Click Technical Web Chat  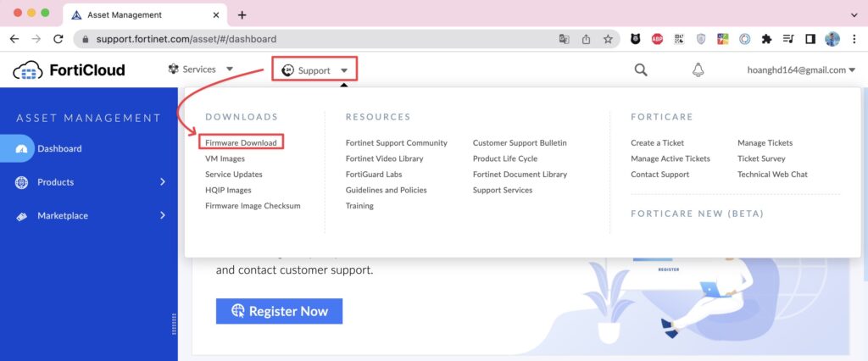click(772, 175)
